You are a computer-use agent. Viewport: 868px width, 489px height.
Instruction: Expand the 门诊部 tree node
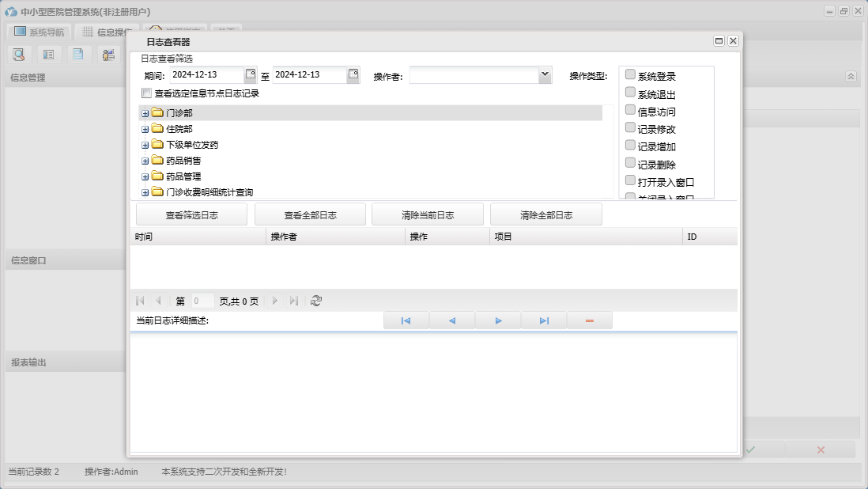[x=145, y=113]
